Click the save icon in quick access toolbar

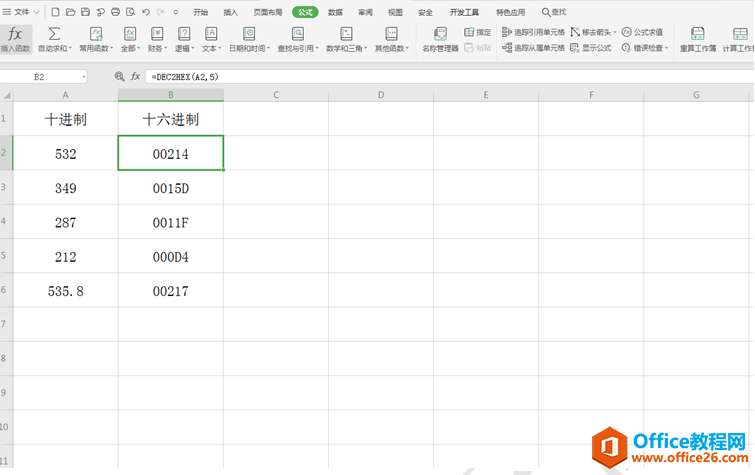pos(85,12)
